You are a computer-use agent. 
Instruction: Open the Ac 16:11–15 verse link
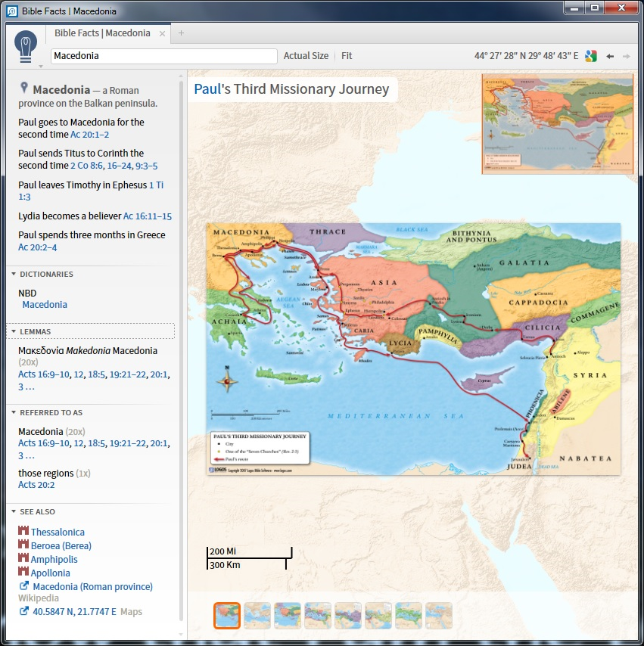[x=148, y=216]
